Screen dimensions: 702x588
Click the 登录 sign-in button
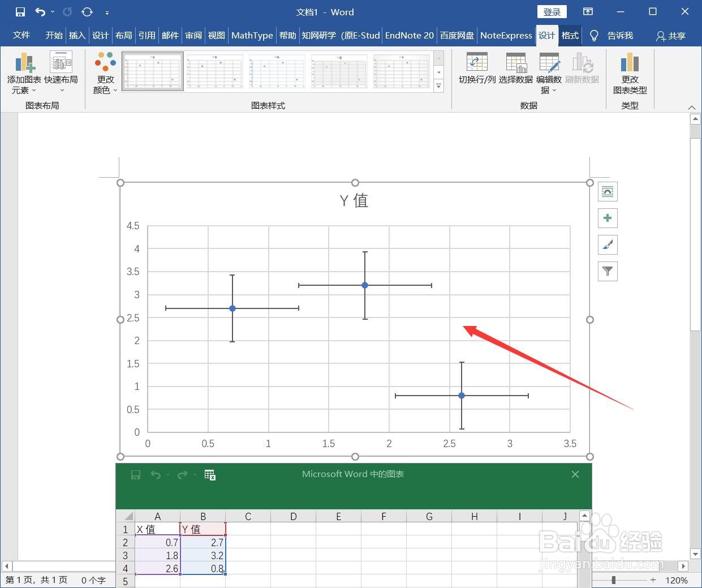tap(552, 12)
